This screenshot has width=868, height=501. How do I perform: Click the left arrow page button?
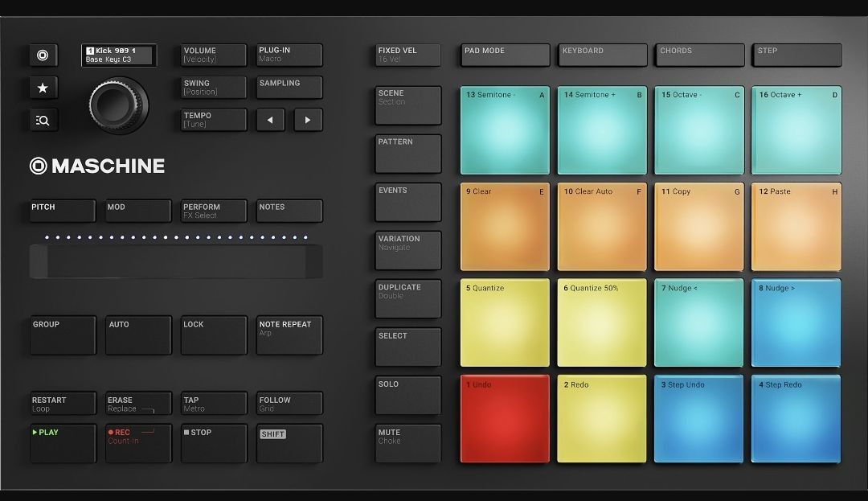click(x=270, y=120)
